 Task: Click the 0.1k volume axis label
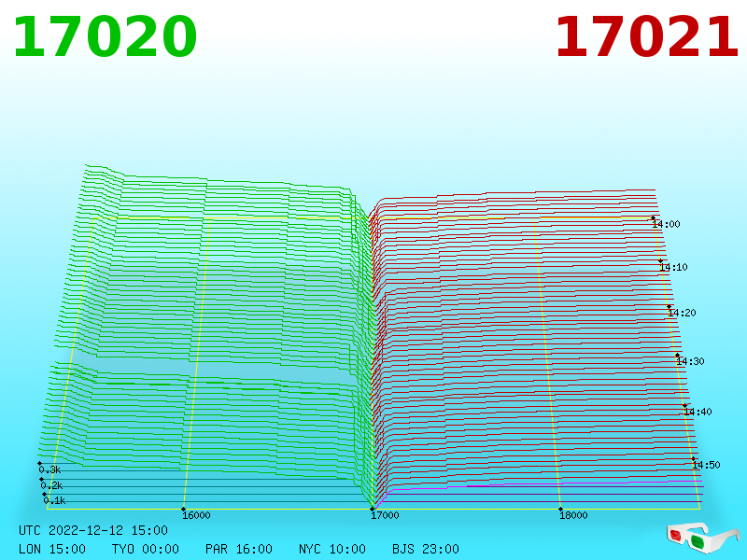(x=55, y=500)
